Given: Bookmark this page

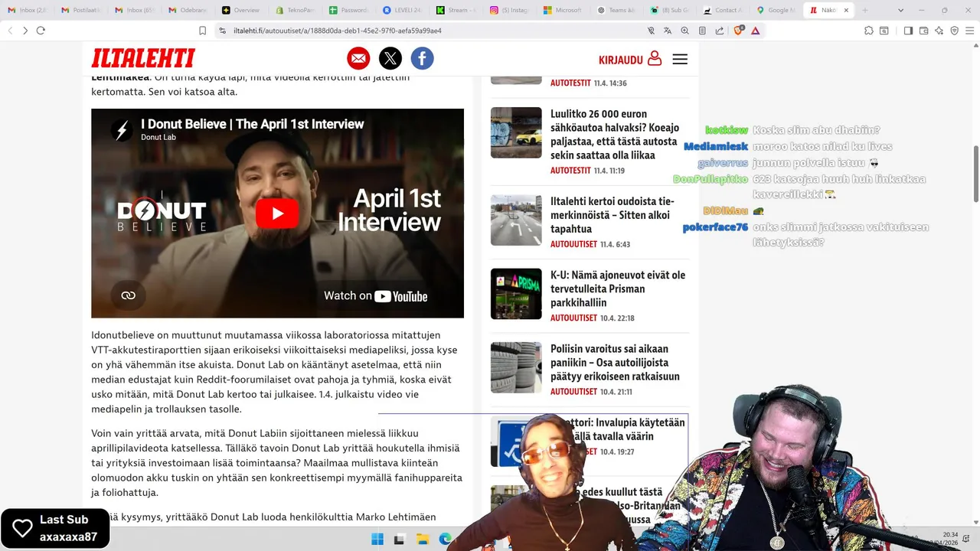Looking at the screenshot, I should coord(202,31).
